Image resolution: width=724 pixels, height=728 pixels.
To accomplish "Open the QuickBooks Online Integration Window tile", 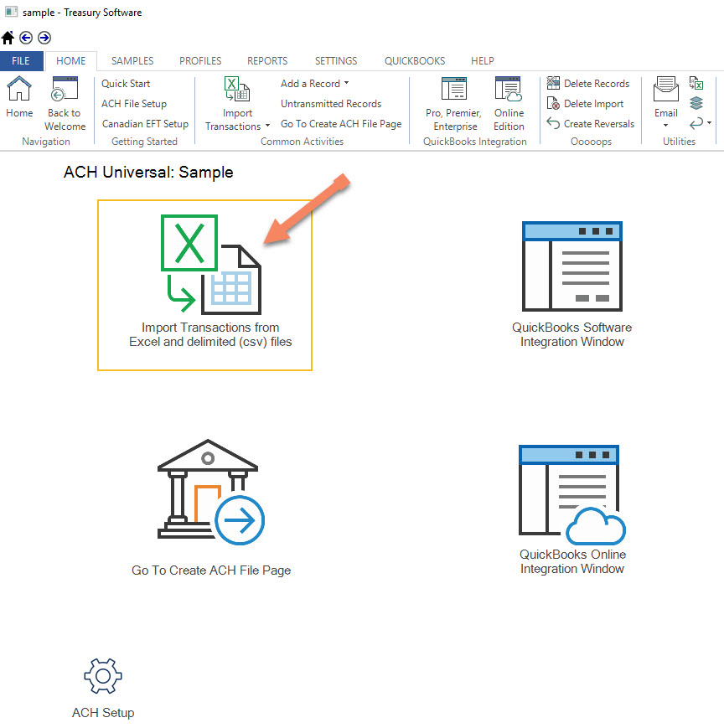I will pyautogui.click(x=572, y=510).
